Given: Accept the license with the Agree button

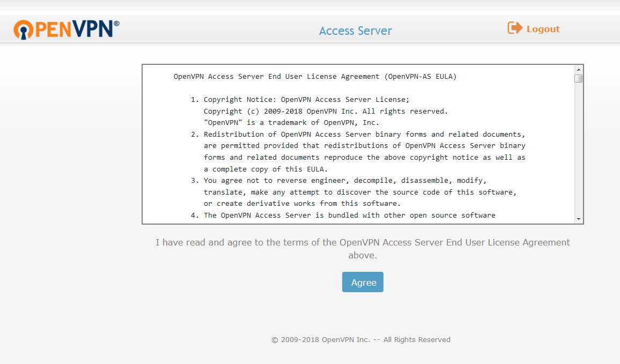Looking at the screenshot, I should pyautogui.click(x=363, y=282).
